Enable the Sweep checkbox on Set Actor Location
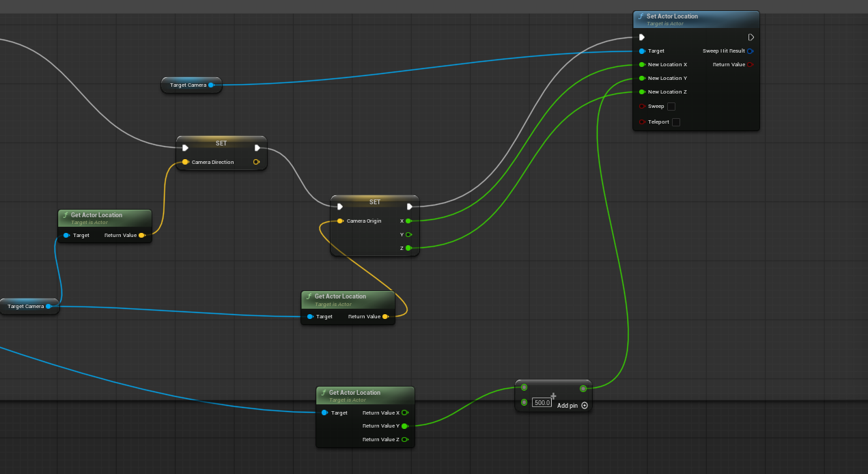 tap(671, 107)
